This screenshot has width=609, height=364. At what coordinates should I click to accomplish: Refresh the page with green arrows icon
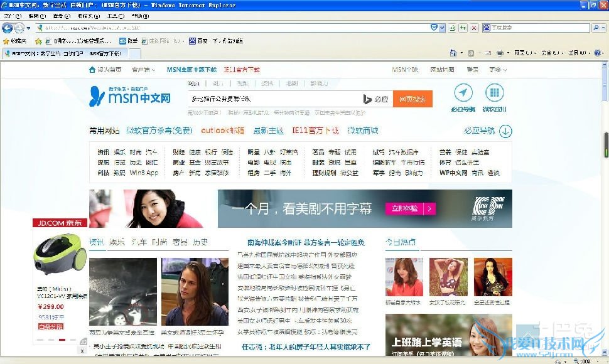click(463, 28)
